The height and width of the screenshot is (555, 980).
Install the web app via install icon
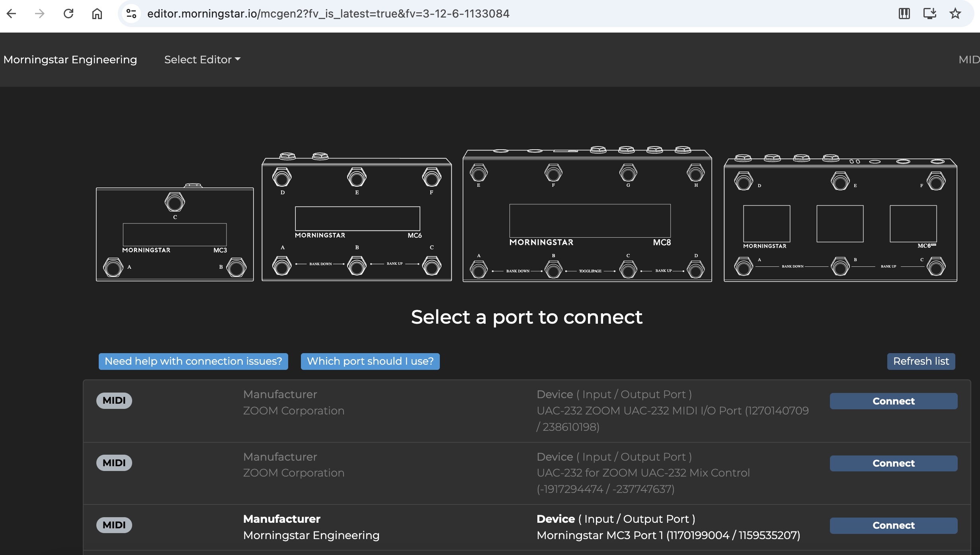click(x=929, y=14)
